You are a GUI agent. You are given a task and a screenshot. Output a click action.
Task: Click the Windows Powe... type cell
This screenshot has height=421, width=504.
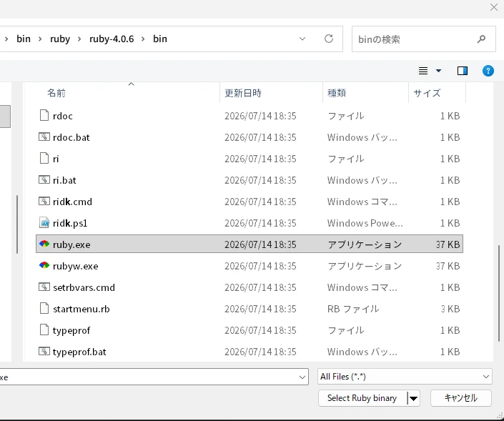(365, 223)
